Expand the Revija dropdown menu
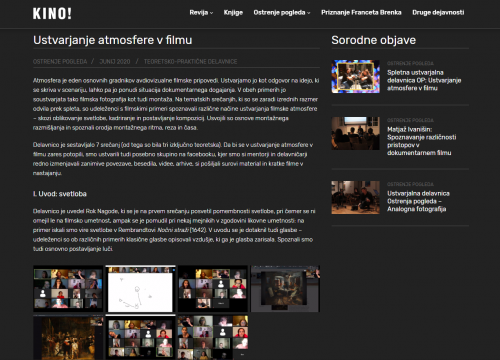The height and width of the screenshot is (360, 500). (x=201, y=13)
